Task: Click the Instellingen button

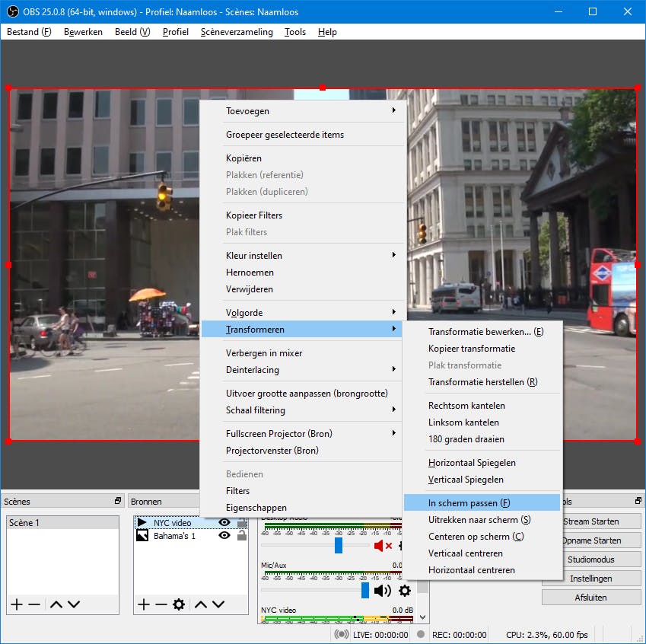Action: click(590, 579)
